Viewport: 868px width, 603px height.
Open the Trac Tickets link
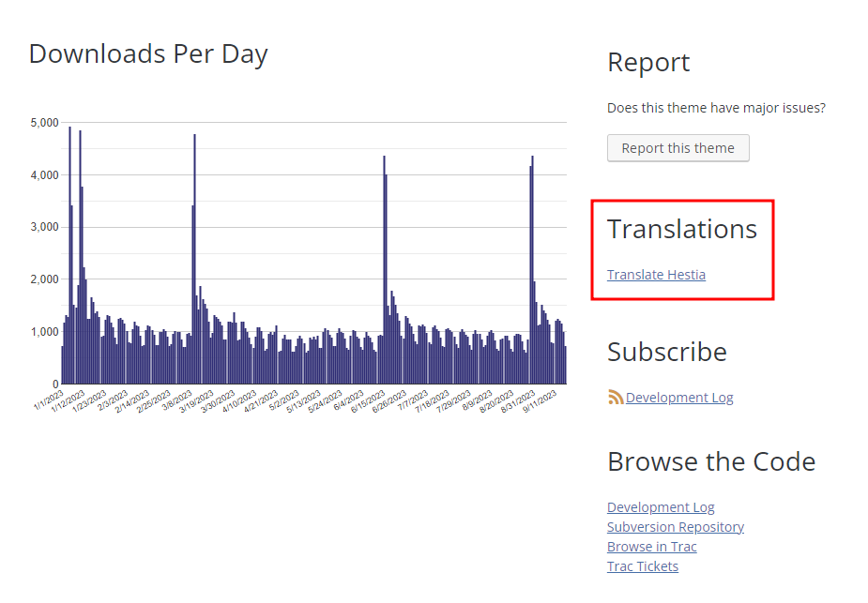[x=642, y=565]
